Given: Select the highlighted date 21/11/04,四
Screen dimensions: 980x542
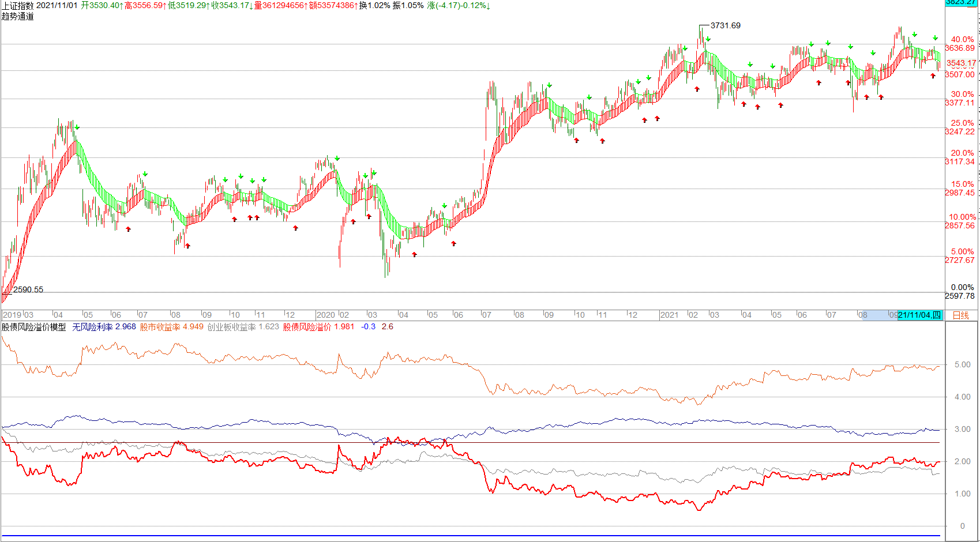Looking at the screenshot, I should [919, 315].
